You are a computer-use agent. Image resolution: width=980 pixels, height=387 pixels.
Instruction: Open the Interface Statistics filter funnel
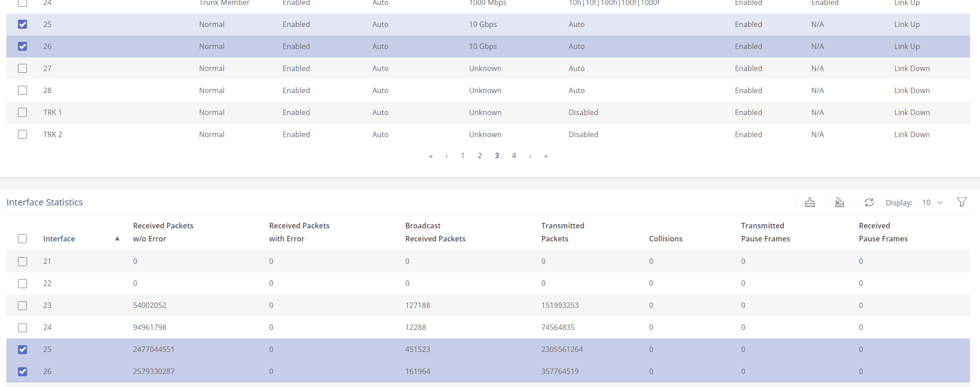tap(962, 202)
